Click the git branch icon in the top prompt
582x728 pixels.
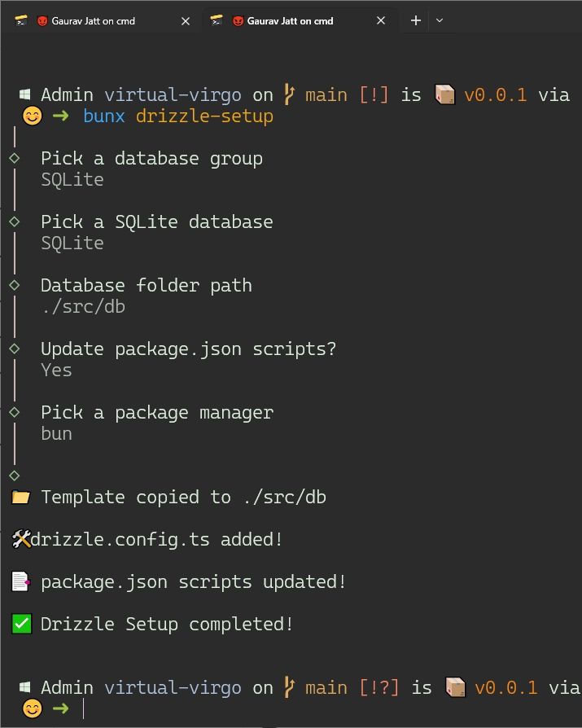(289, 95)
